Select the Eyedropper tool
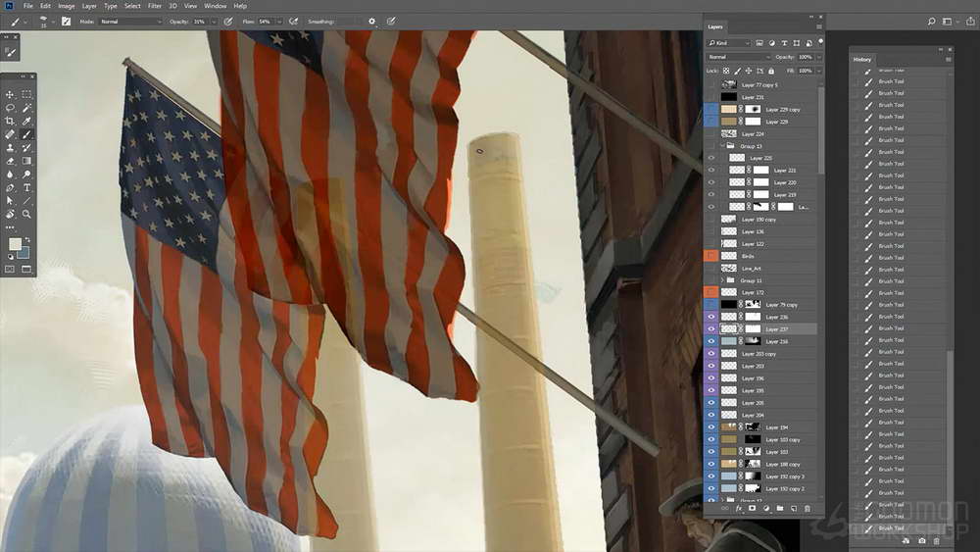This screenshot has width=980, height=552. tap(26, 122)
